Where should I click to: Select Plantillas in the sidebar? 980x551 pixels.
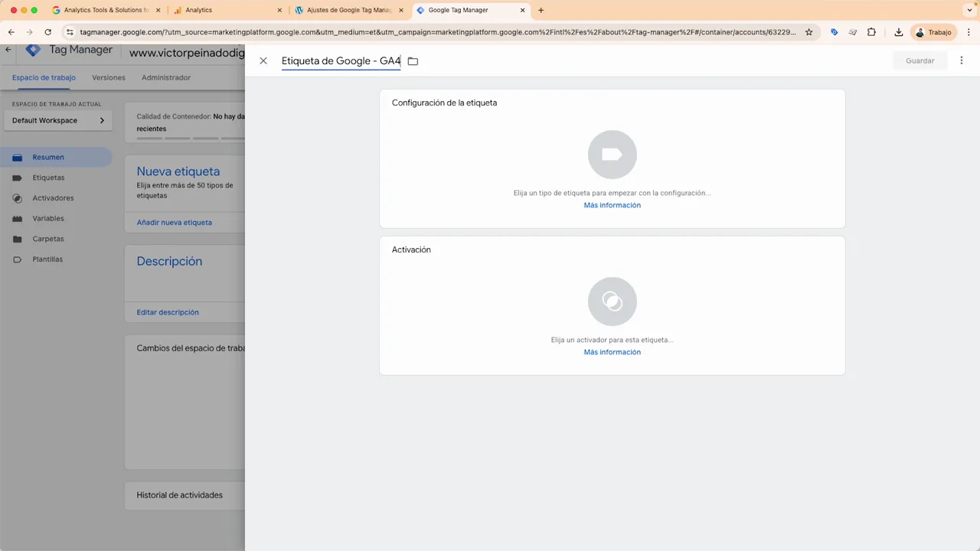click(x=47, y=259)
